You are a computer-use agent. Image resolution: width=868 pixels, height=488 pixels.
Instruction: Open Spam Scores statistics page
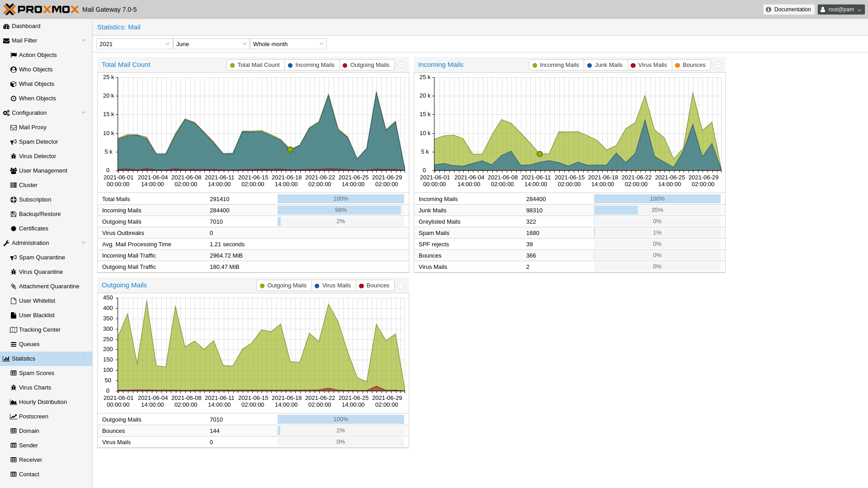click(36, 373)
